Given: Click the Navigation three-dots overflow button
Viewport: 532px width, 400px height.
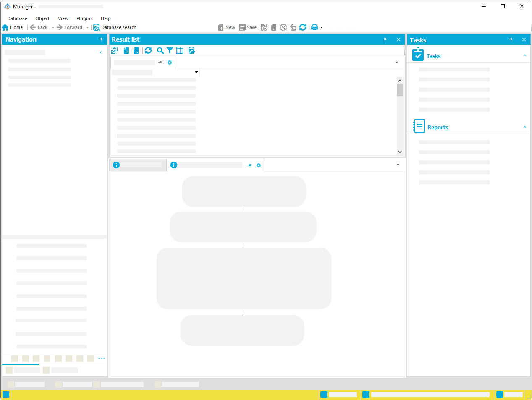Looking at the screenshot, I should tap(102, 358).
